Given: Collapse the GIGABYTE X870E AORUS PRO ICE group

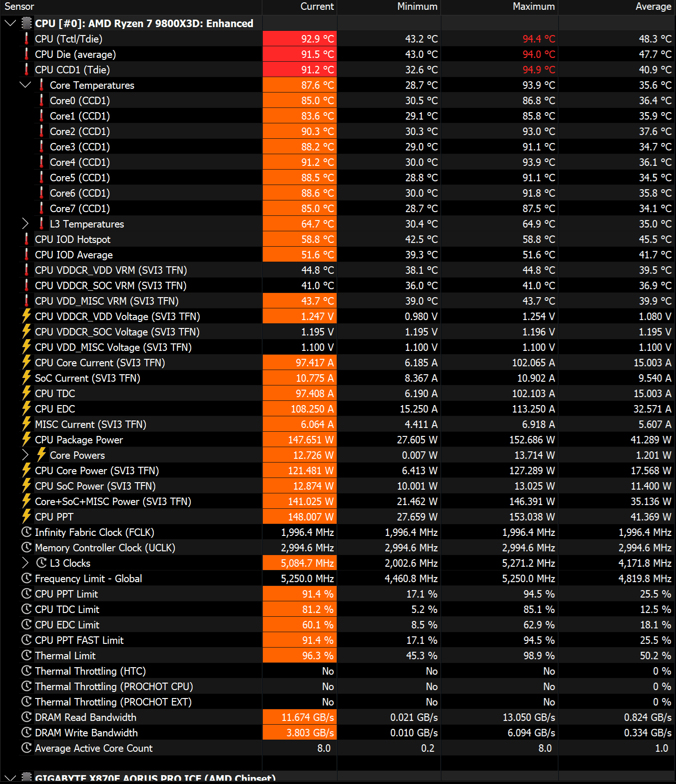Looking at the screenshot, I should click(x=10, y=778).
